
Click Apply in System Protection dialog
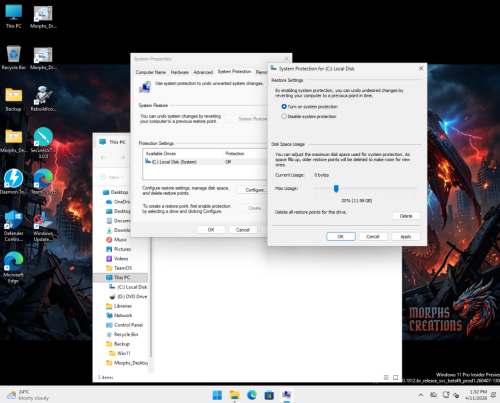pyautogui.click(x=406, y=237)
